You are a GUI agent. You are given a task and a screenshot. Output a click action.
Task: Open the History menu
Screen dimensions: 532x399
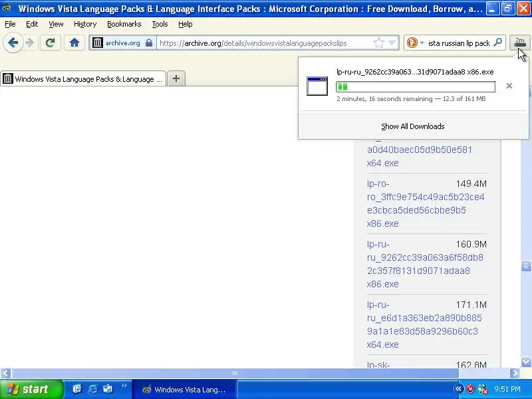(x=85, y=24)
